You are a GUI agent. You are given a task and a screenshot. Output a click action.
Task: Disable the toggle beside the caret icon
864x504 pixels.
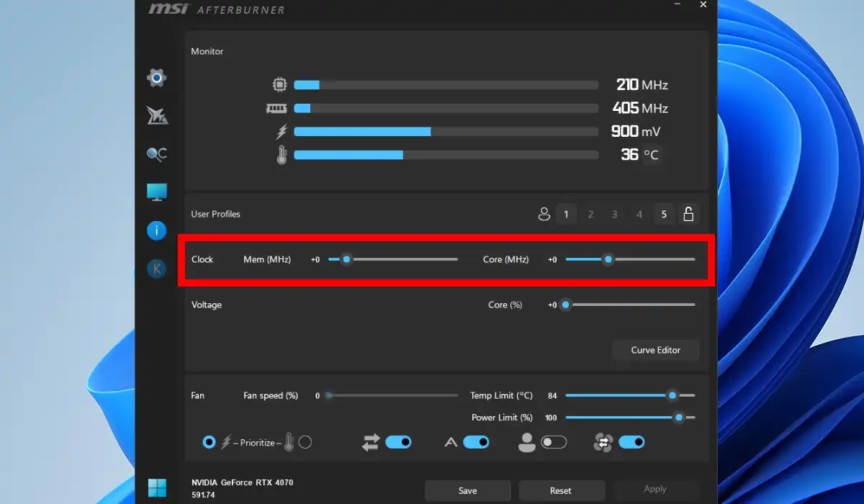(x=476, y=442)
